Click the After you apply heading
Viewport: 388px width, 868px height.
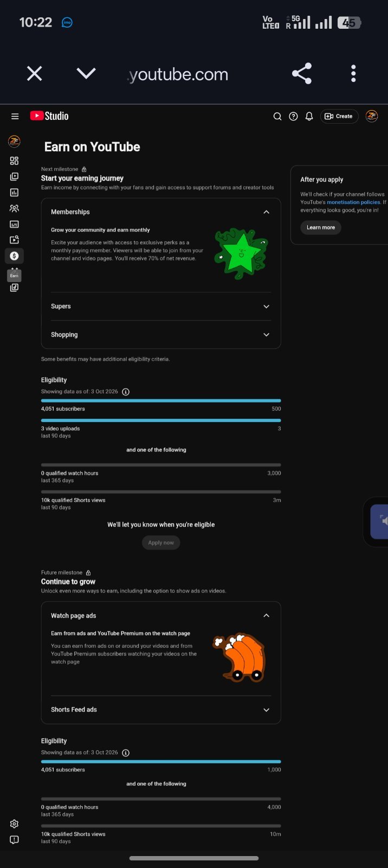322,180
